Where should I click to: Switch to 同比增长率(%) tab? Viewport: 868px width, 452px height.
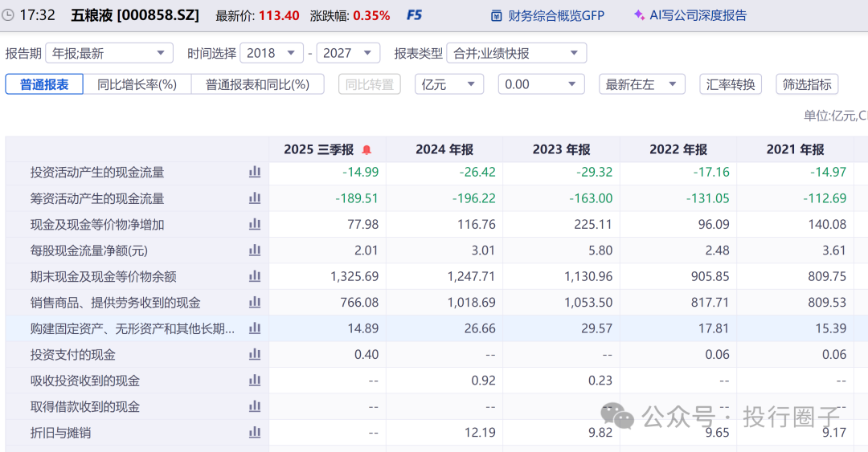137,84
